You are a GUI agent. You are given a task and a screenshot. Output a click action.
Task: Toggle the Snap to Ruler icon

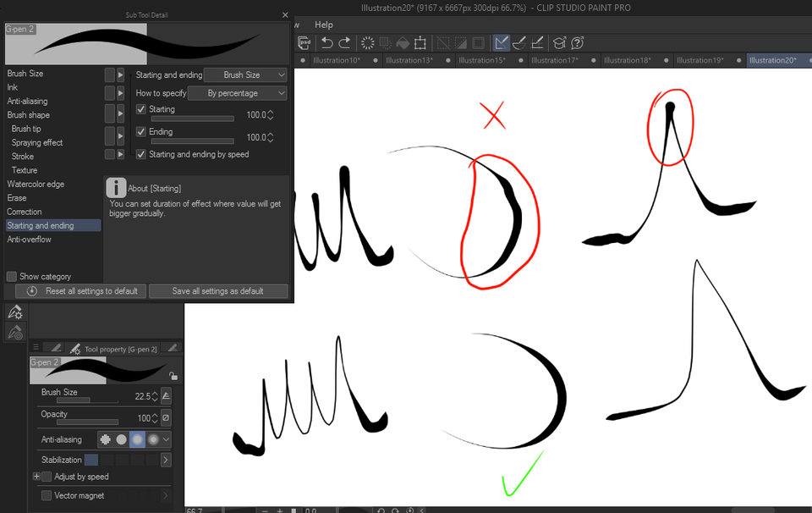coord(501,42)
